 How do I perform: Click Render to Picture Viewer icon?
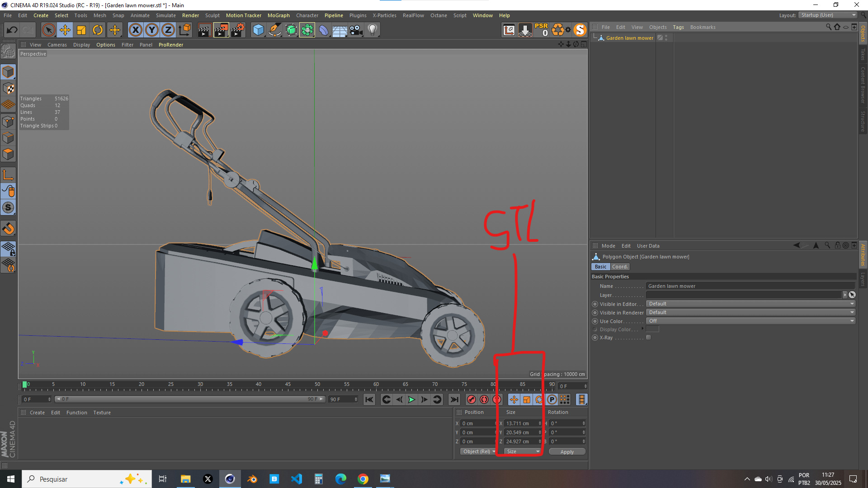coord(221,30)
